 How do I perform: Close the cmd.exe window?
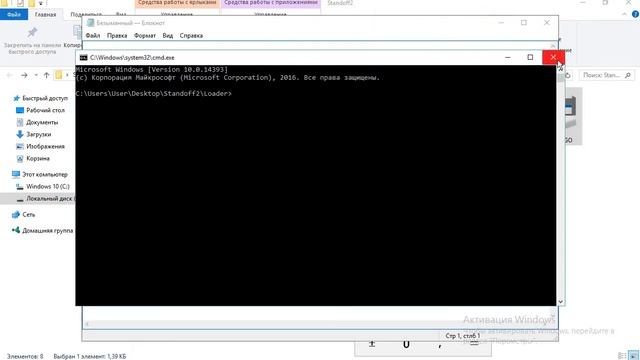click(553, 58)
